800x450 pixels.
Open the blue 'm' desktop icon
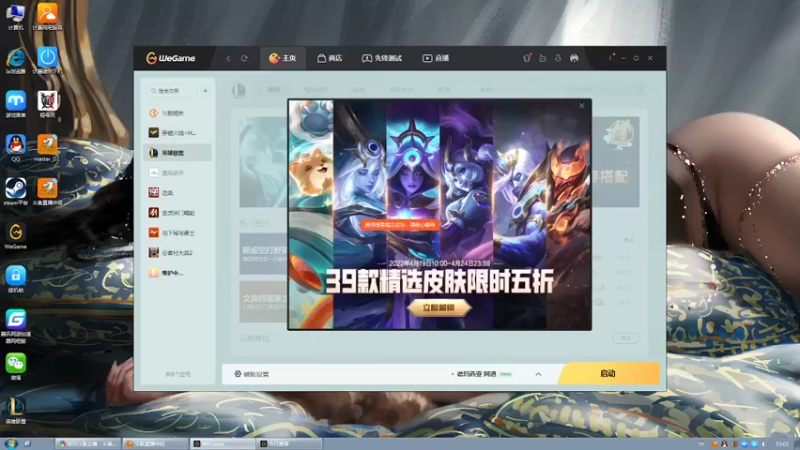point(15,104)
